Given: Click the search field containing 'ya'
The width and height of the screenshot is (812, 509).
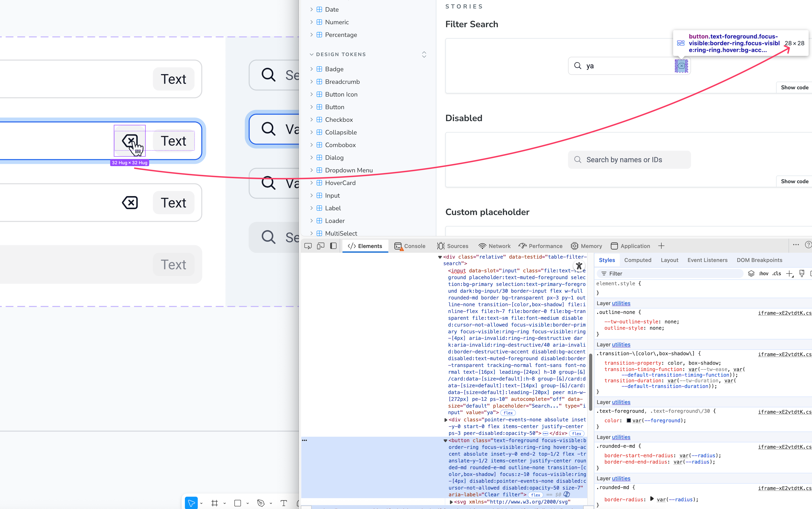Looking at the screenshot, I should click(629, 66).
